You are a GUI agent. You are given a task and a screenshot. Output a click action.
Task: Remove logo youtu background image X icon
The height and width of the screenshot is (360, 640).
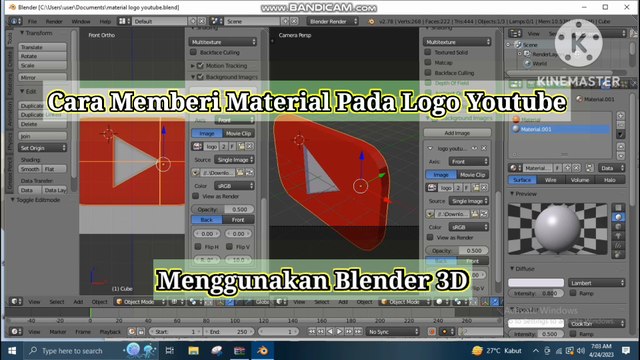point(484,149)
